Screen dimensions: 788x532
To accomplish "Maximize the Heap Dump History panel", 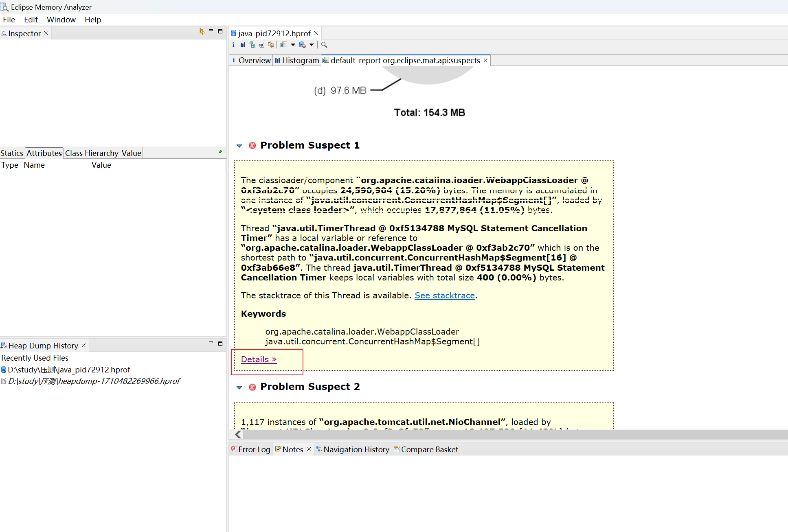I will (x=220, y=344).
